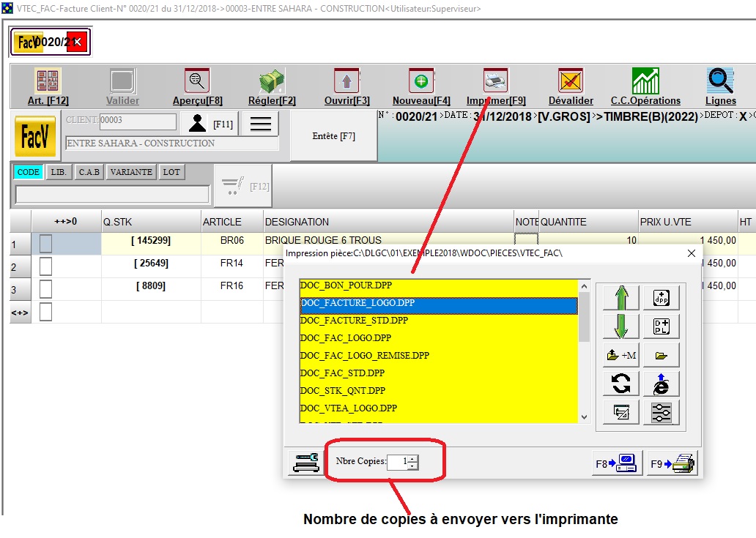Click the article search input field
Screen dimensions: 756x538
tap(112, 195)
